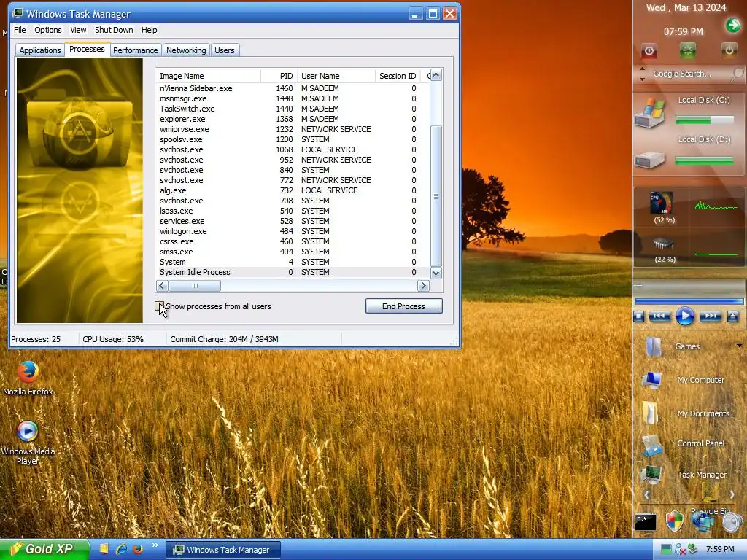Open Local Disk (C:) drive icon
The width and height of the screenshot is (747, 560).
coord(650,113)
